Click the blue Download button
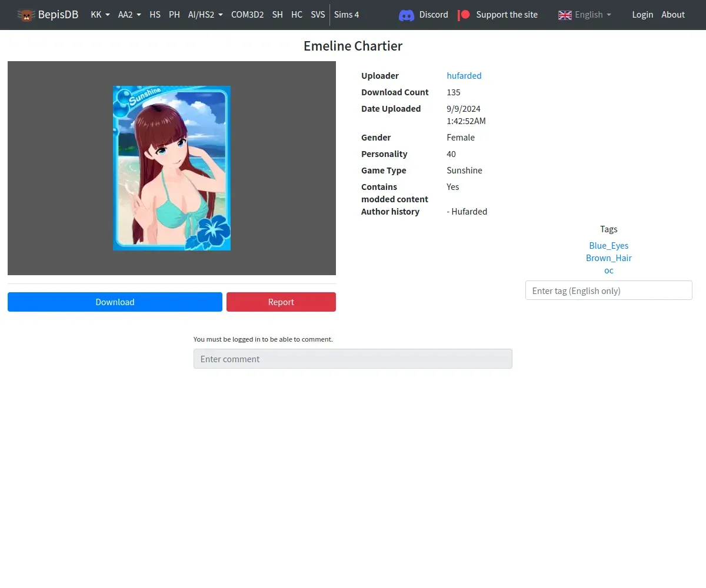Screen dimensions: 706x588 (x=115, y=302)
